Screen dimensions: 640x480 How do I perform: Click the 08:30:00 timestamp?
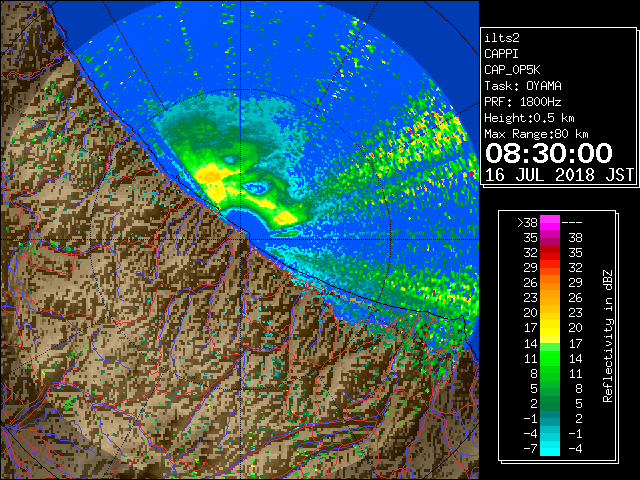pos(549,153)
